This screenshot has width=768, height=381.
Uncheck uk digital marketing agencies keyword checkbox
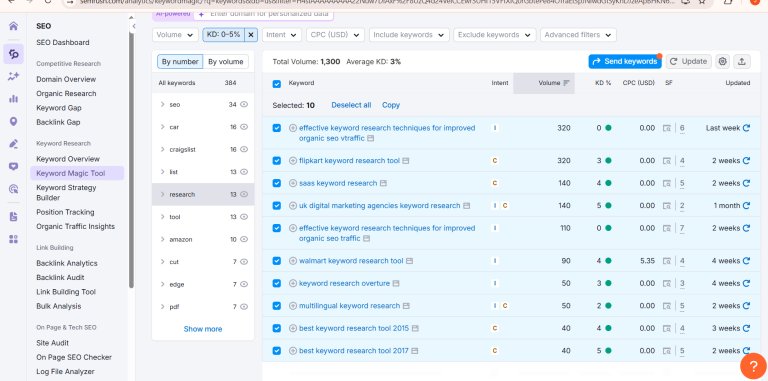[x=277, y=206]
